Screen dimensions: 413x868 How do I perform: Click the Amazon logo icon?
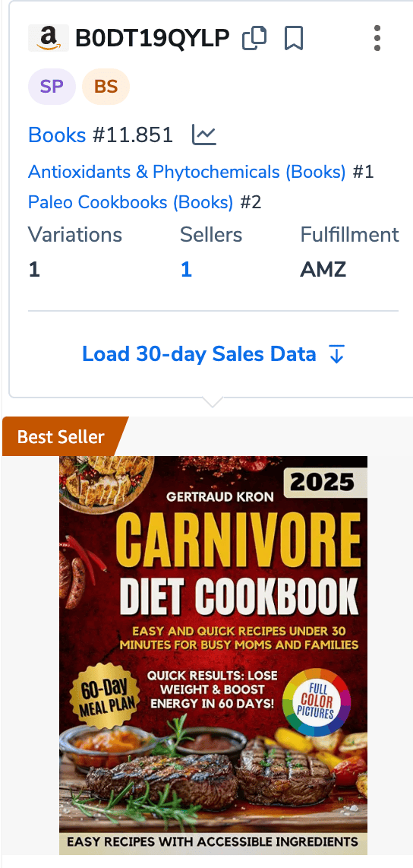(49, 38)
